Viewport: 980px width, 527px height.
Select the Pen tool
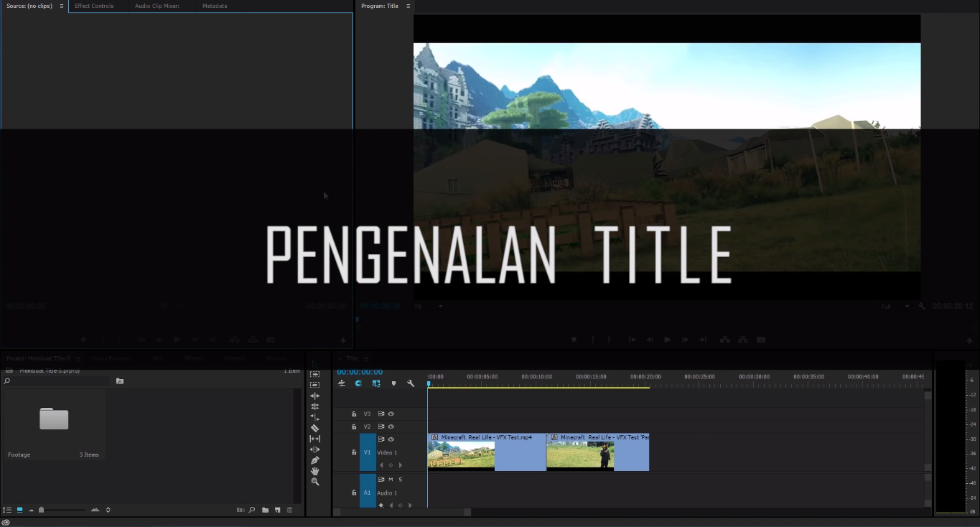[x=314, y=460]
